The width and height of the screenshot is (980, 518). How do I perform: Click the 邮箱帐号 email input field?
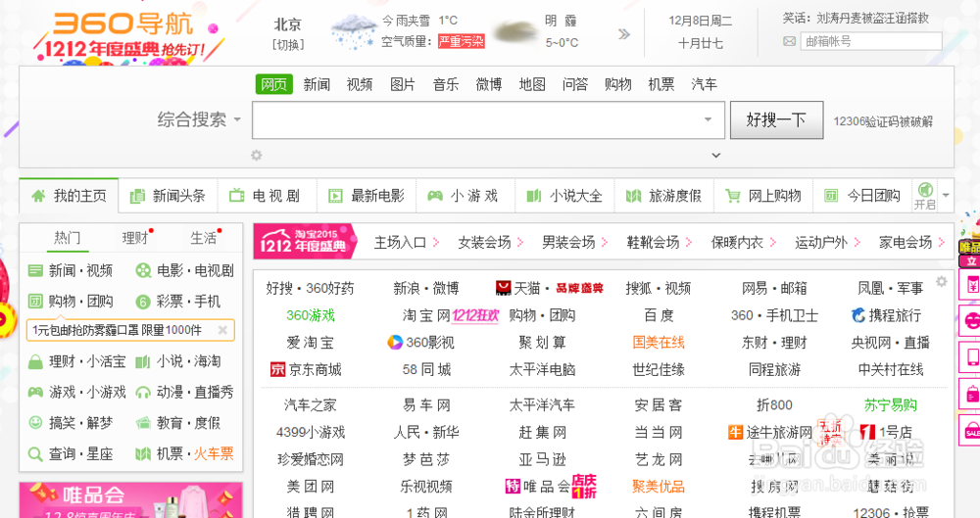[x=871, y=41]
